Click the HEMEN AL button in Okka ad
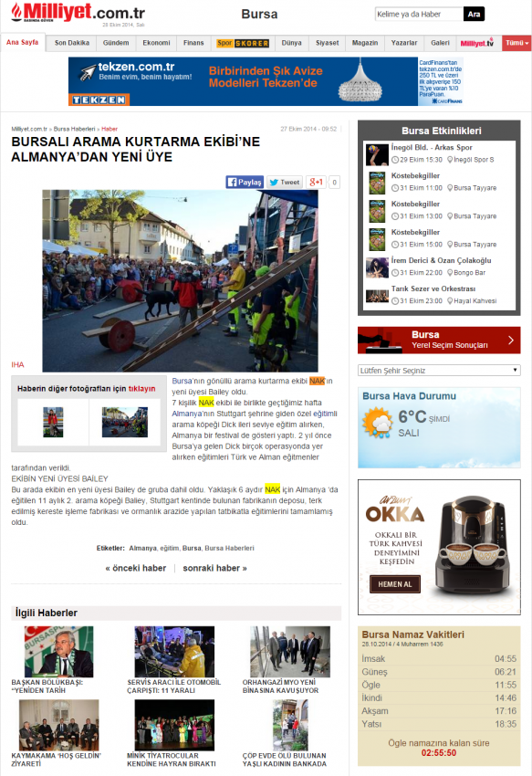532x776 pixels. pyautogui.click(x=395, y=584)
